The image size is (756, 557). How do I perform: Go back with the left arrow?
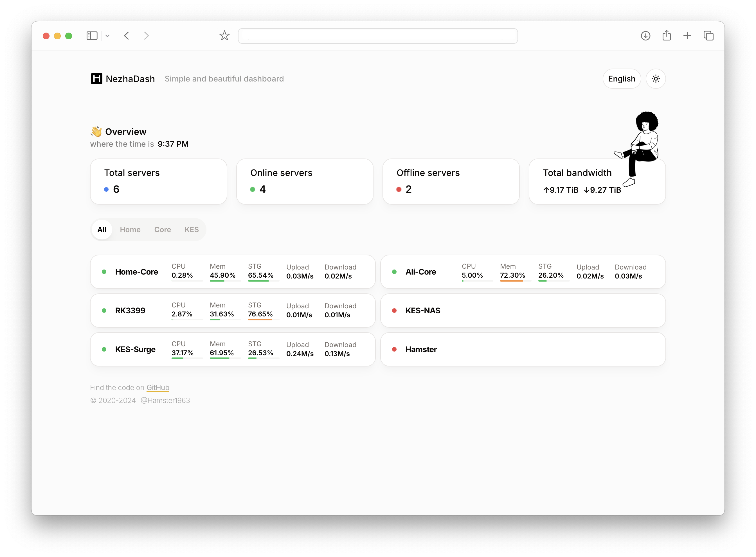pos(127,36)
